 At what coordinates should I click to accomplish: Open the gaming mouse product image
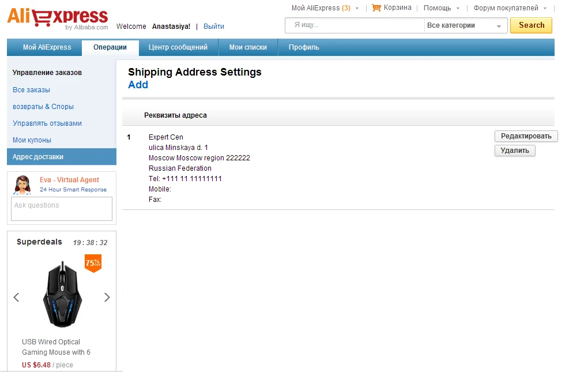(x=62, y=294)
